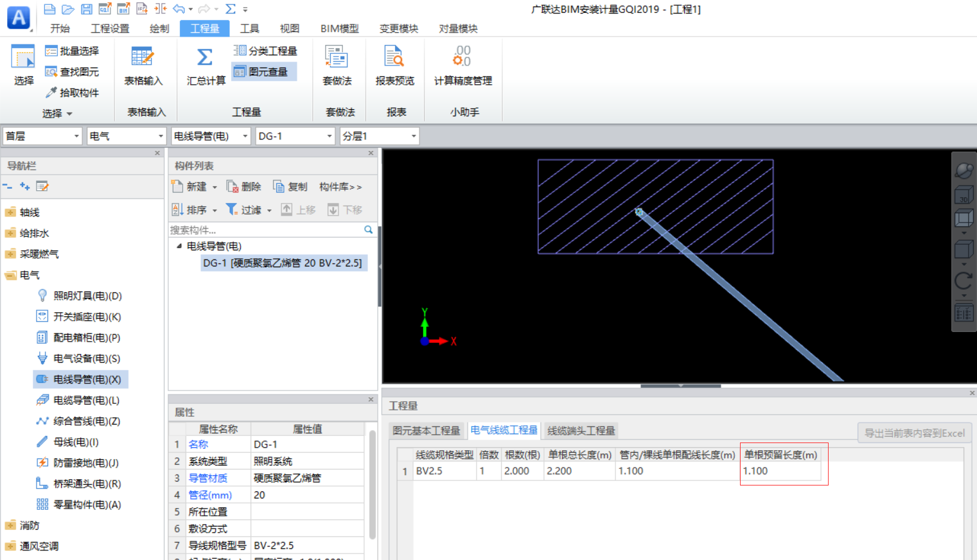977x560 pixels.
Task: Select 母线(电)(I) in navigation tree
Action: point(76,442)
